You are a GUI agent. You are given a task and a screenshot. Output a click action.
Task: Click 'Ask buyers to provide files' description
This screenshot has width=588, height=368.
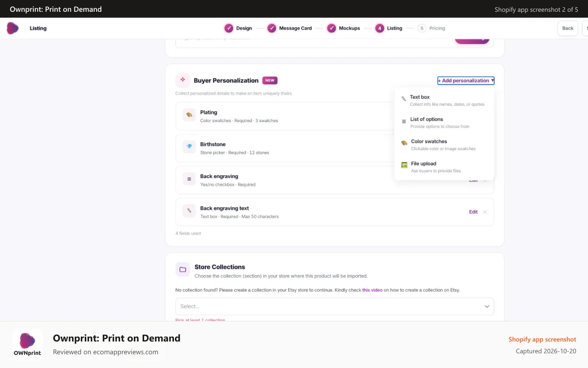coord(436,171)
